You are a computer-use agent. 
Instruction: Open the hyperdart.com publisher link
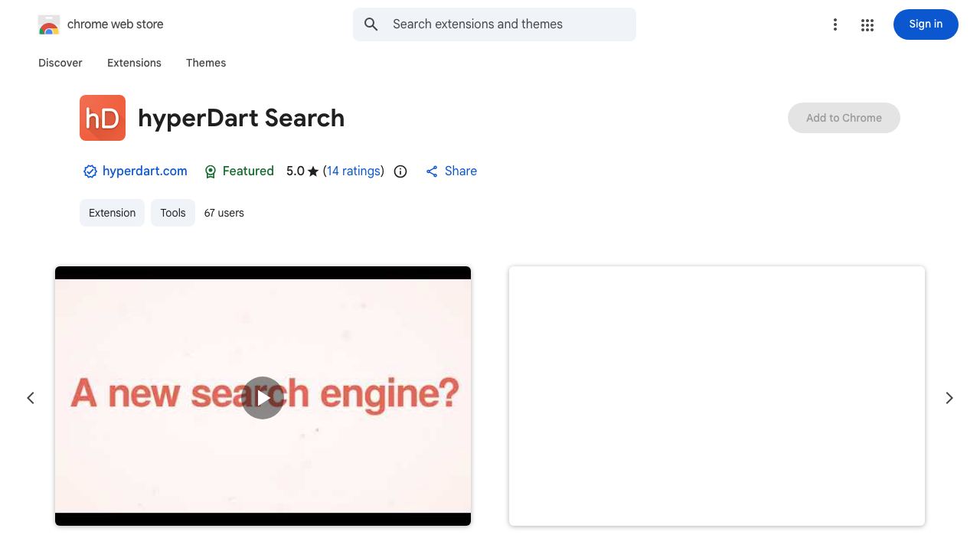click(145, 171)
